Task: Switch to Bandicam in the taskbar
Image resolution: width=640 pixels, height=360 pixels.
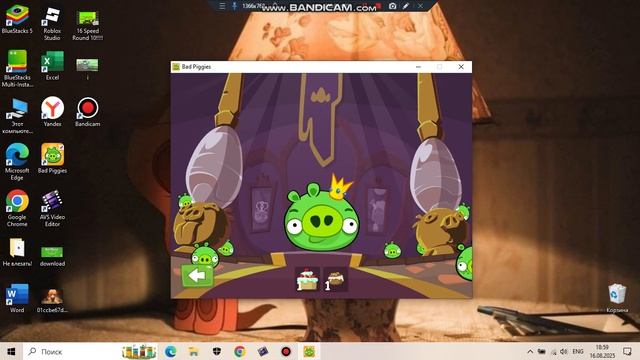Action: coord(286,351)
